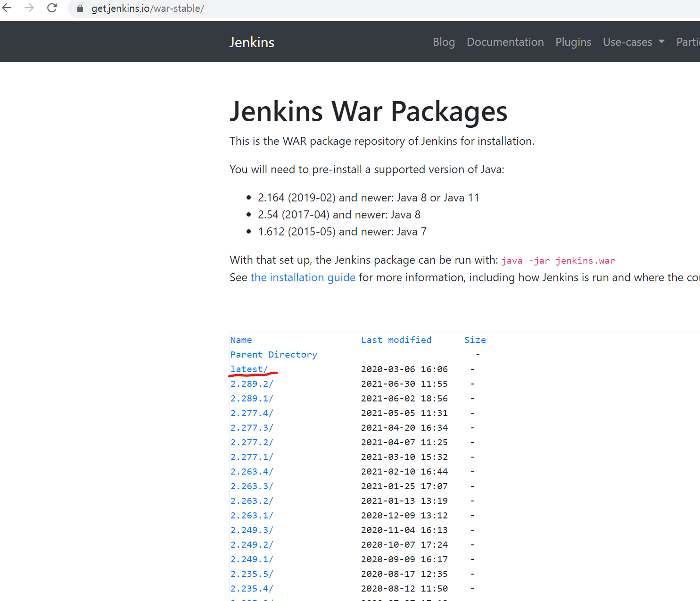Open the Documentation menu item

click(505, 42)
